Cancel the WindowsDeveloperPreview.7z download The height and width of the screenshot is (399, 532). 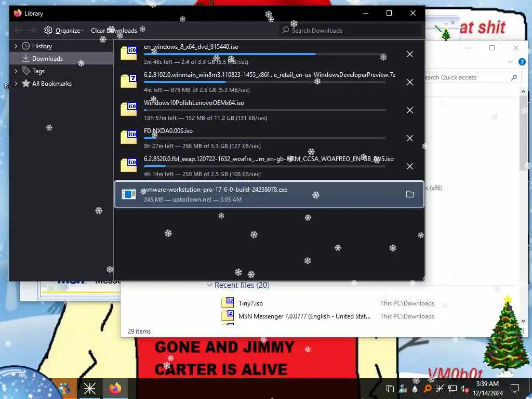(x=410, y=82)
